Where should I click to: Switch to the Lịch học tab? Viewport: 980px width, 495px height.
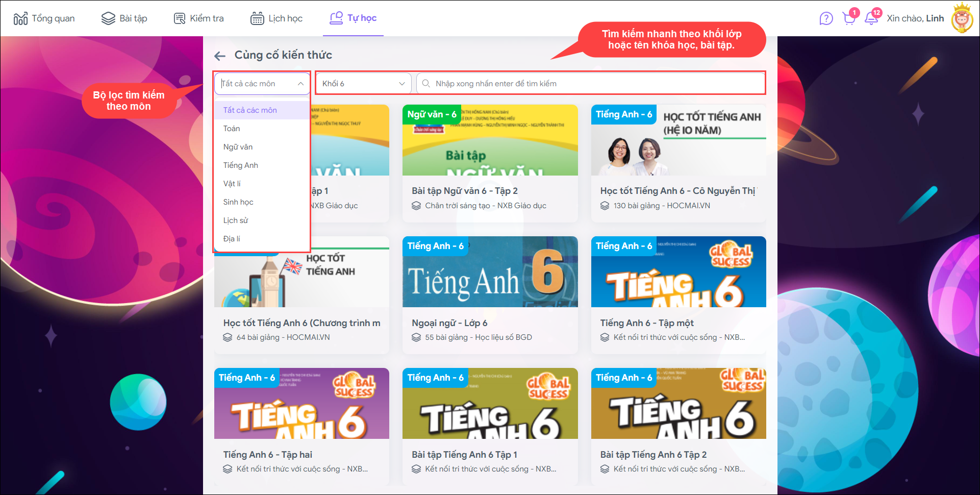tap(277, 18)
